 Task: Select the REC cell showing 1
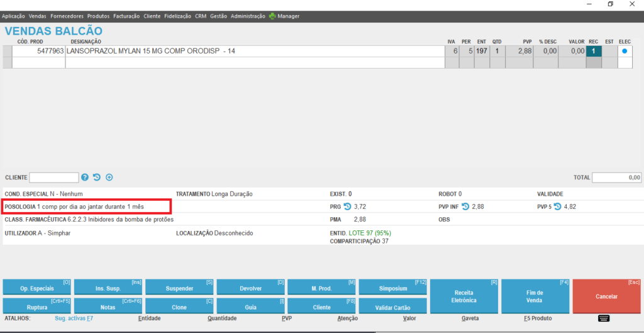[593, 51]
